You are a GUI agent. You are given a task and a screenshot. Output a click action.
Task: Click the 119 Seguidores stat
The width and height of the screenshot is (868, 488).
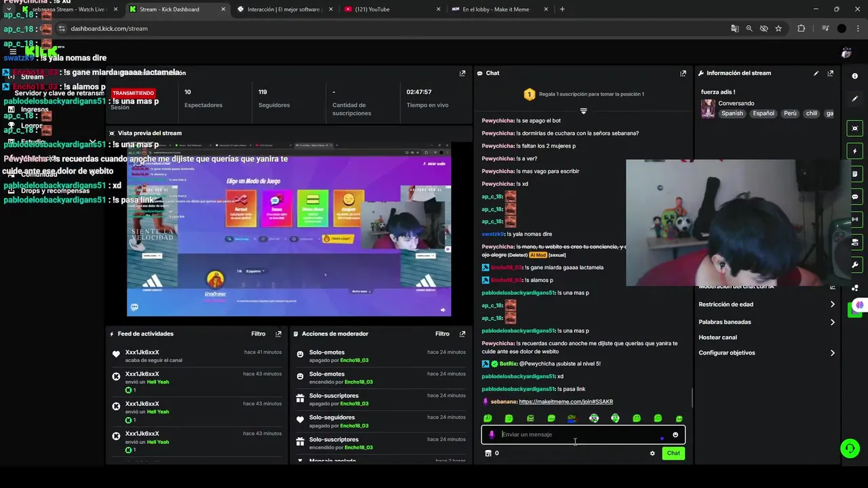pyautogui.click(x=274, y=98)
